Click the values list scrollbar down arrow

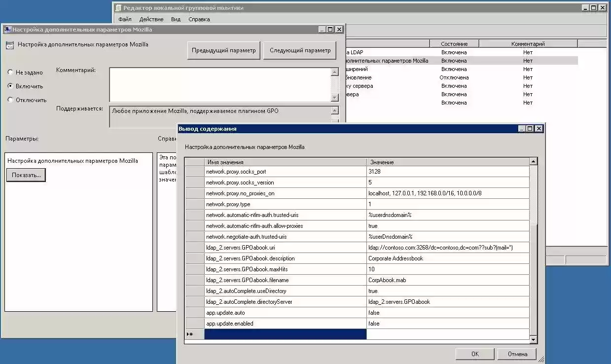(534, 339)
